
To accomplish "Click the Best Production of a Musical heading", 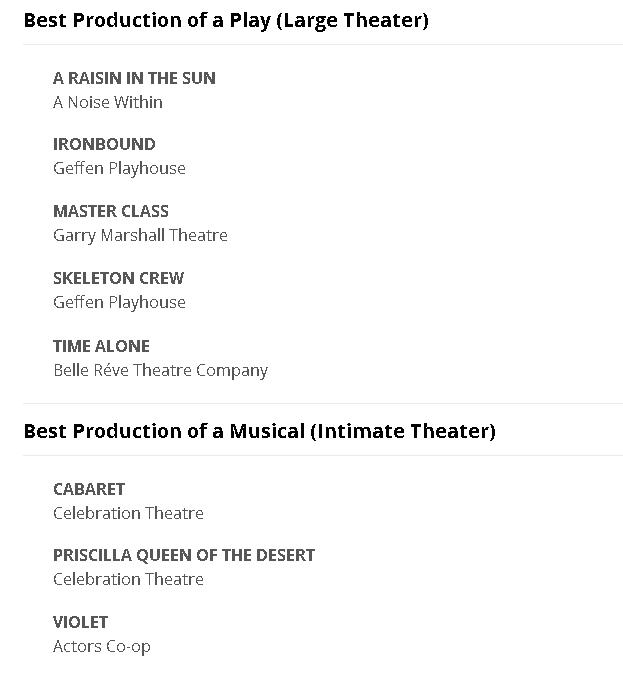I will pyautogui.click(x=259, y=431).
